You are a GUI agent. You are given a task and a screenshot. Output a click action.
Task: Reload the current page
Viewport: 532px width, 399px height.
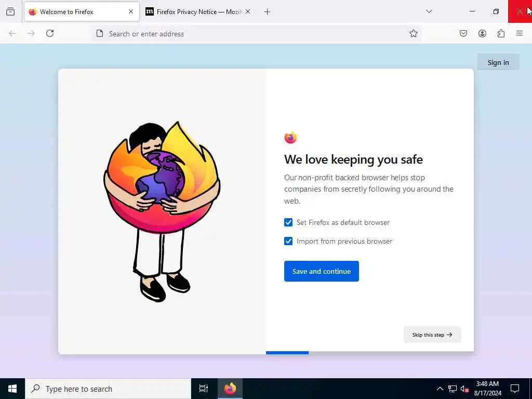[x=50, y=33]
